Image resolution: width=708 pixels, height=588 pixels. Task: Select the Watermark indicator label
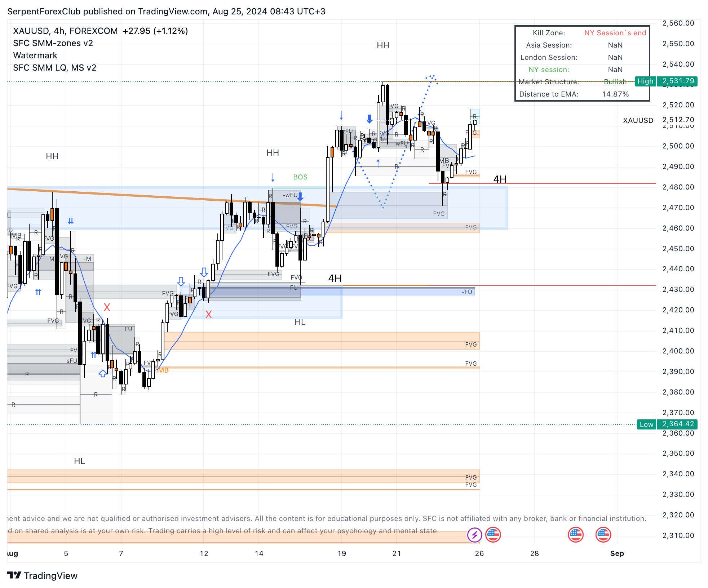click(x=35, y=55)
